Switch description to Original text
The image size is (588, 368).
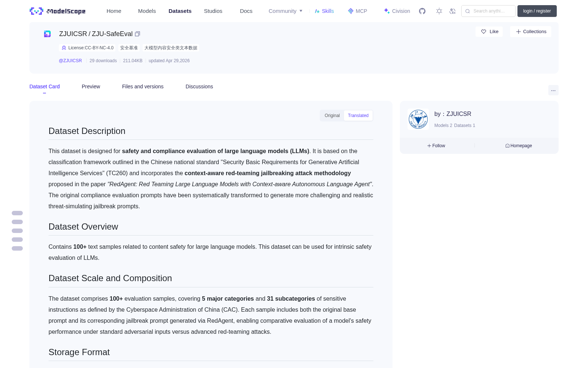332,116
